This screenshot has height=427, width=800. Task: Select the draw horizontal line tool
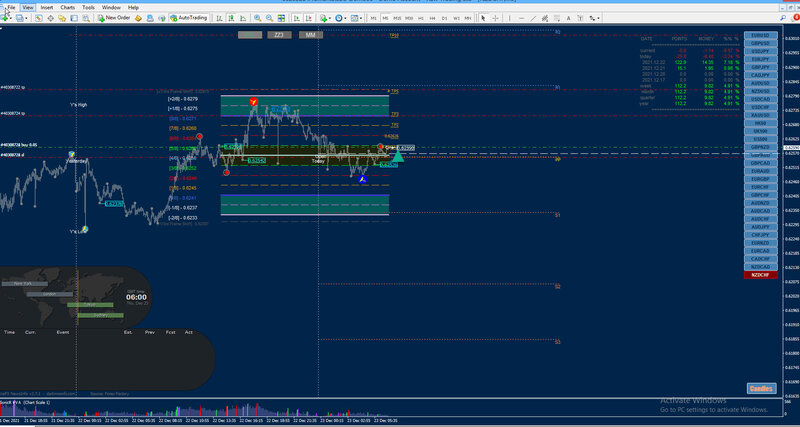click(x=521, y=18)
